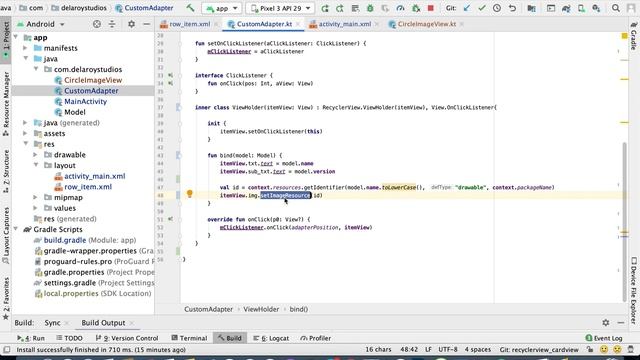Click the lock read-only status icon

(590, 349)
